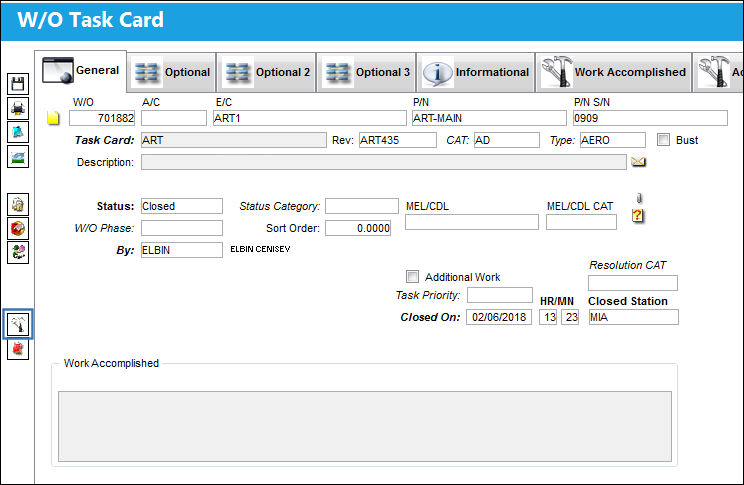The image size is (744, 485).
Task: Click the Work Accomplished text area
Action: (x=365, y=426)
